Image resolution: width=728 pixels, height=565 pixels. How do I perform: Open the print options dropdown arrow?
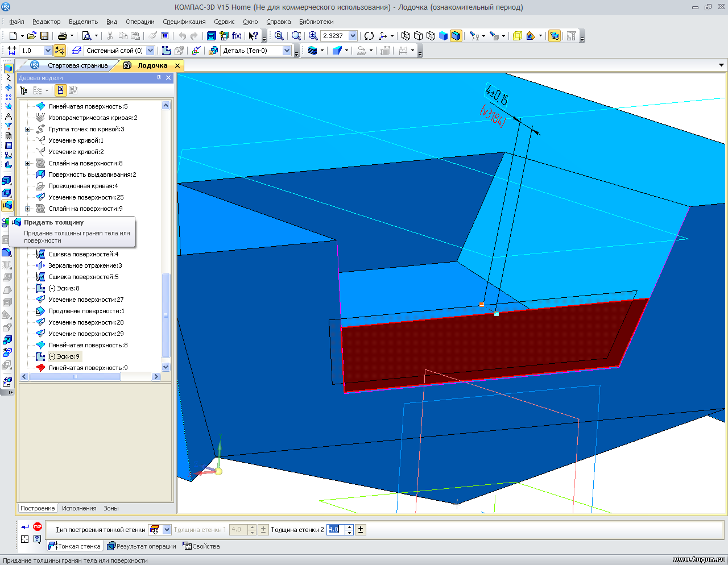click(72, 36)
